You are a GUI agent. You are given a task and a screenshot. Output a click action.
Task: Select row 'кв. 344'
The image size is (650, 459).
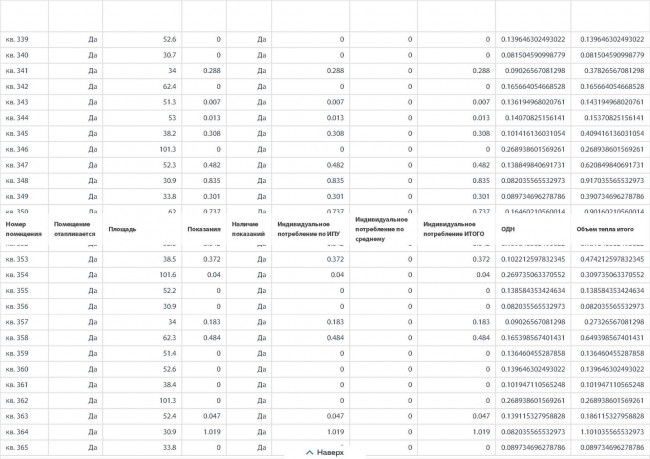(325, 118)
